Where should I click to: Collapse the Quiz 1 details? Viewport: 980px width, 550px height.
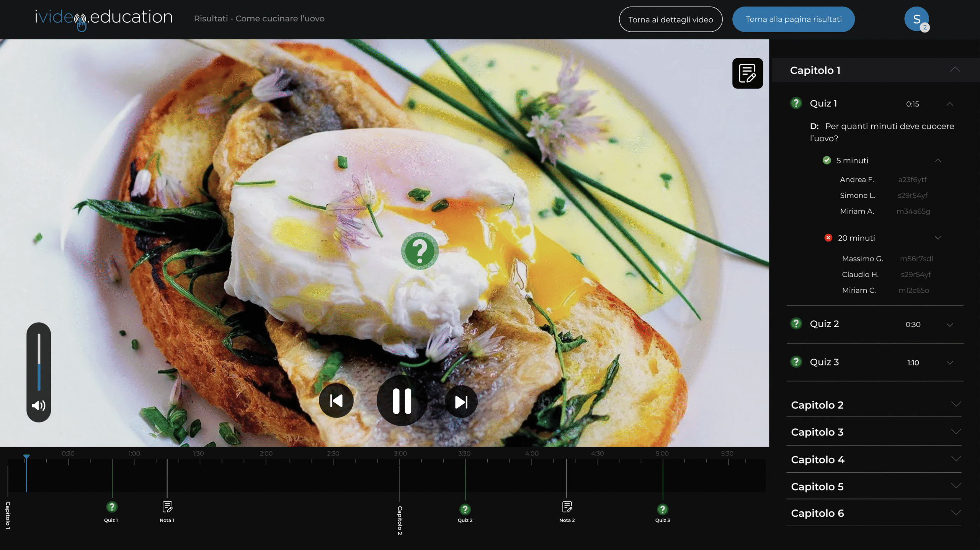(x=950, y=104)
